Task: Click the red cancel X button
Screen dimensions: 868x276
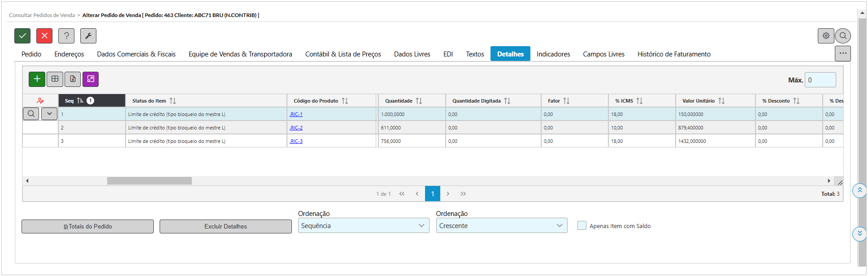Action: 44,36
